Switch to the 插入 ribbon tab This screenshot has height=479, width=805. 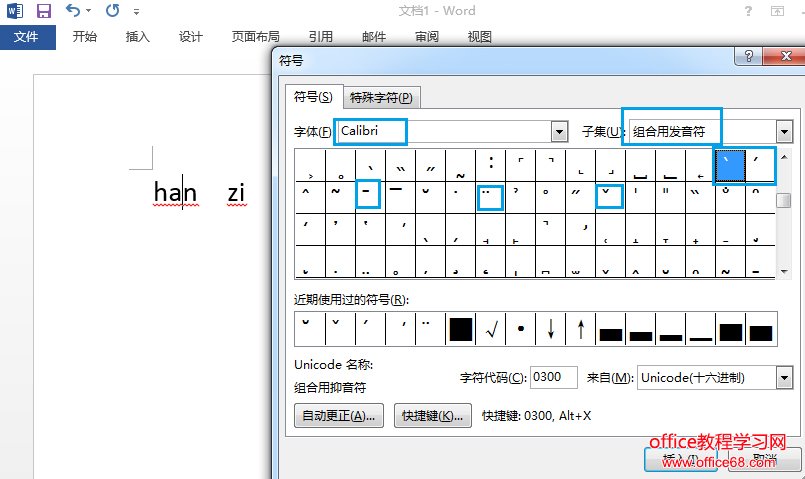tap(138, 36)
